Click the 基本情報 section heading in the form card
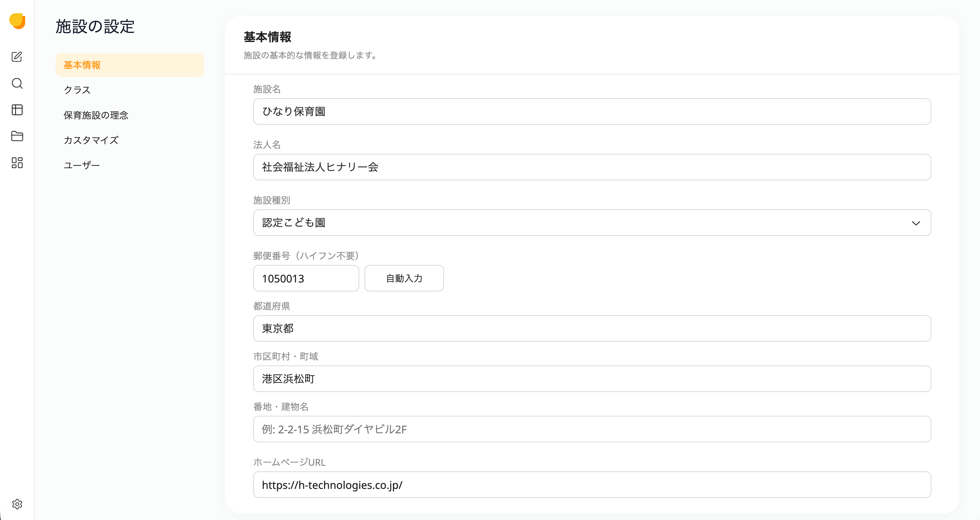The width and height of the screenshot is (980, 520). pyautogui.click(x=267, y=37)
